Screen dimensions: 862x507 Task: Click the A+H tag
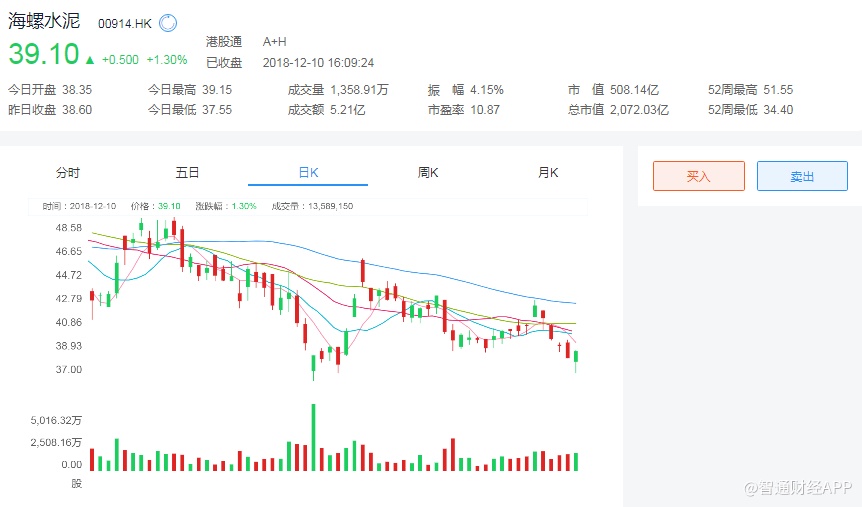[x=274, y=42]
